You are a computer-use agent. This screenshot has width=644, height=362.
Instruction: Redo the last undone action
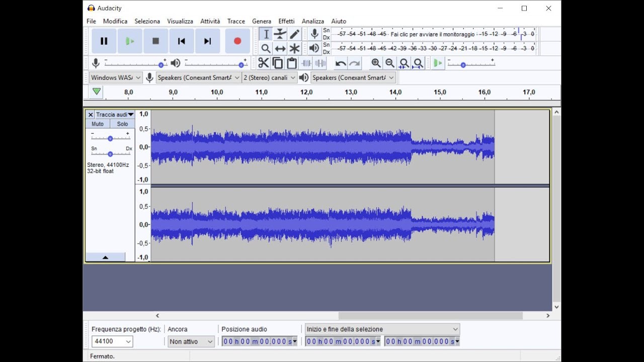pyautogui.click(x=355, y=63)
